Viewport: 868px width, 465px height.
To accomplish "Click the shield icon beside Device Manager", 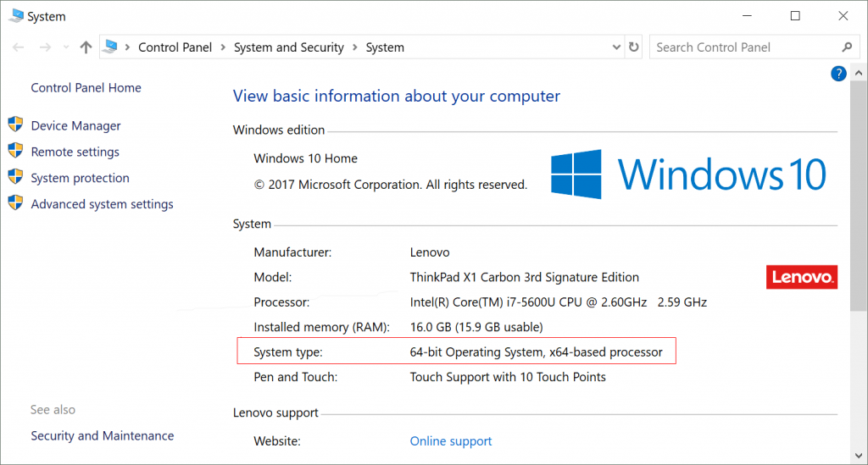I will pos(15,125).
